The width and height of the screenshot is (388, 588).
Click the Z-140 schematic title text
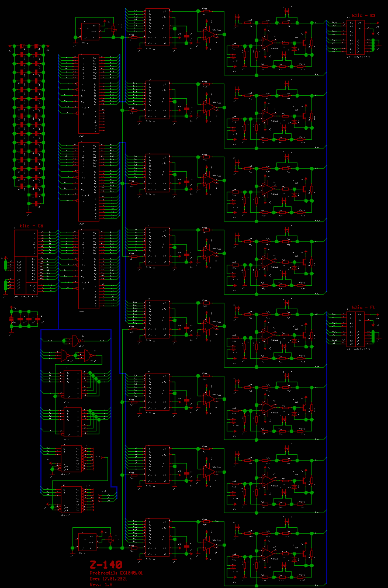point(106,565)
